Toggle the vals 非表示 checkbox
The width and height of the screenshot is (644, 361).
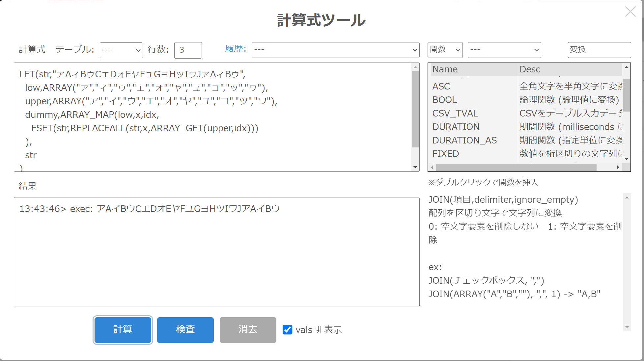tap(287, 329)
